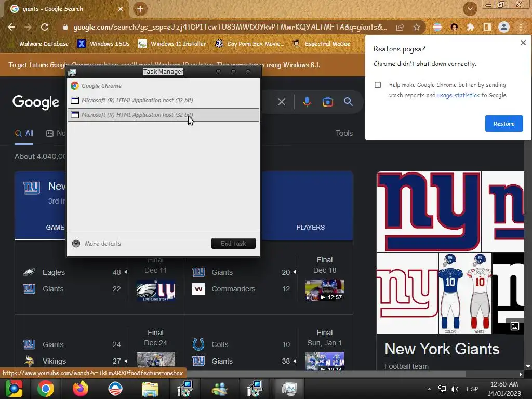
Task: Open Chrome's three-dot menu
Action: pyautogui.click(x=521, y=27)
